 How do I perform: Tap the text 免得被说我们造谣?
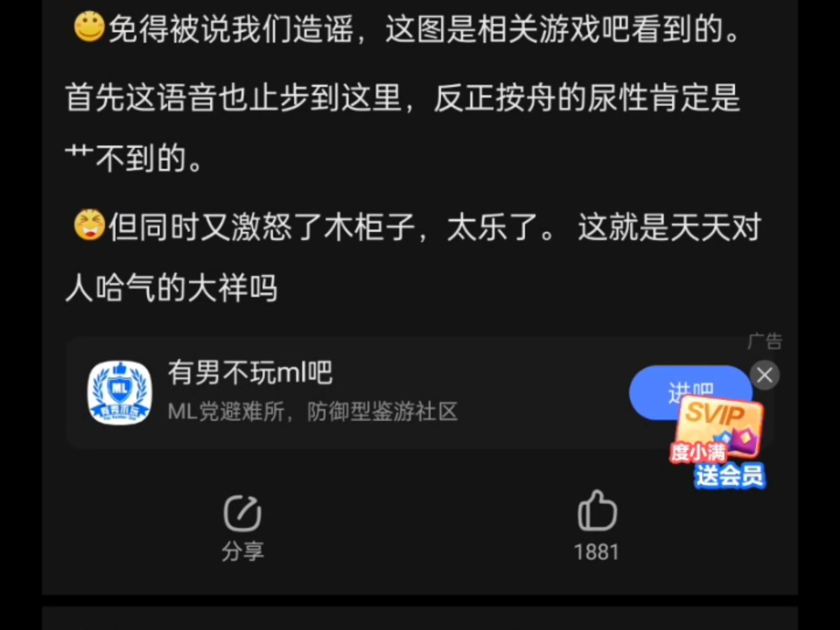click(x=231, y=29)
